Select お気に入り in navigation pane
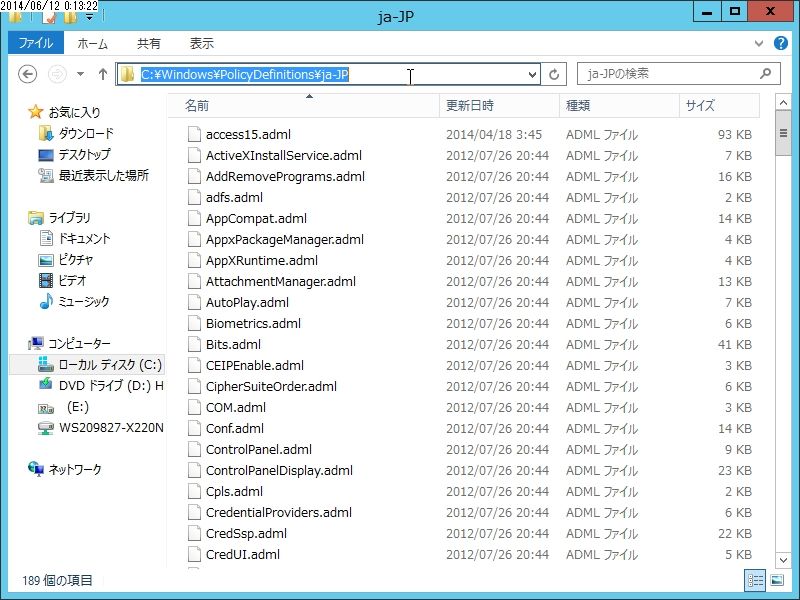 [74, 112]
